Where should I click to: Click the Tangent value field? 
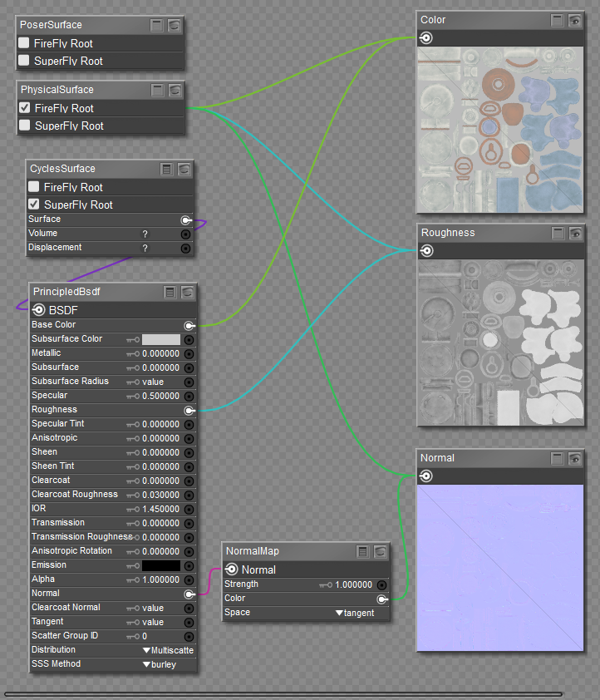(153, 623)
